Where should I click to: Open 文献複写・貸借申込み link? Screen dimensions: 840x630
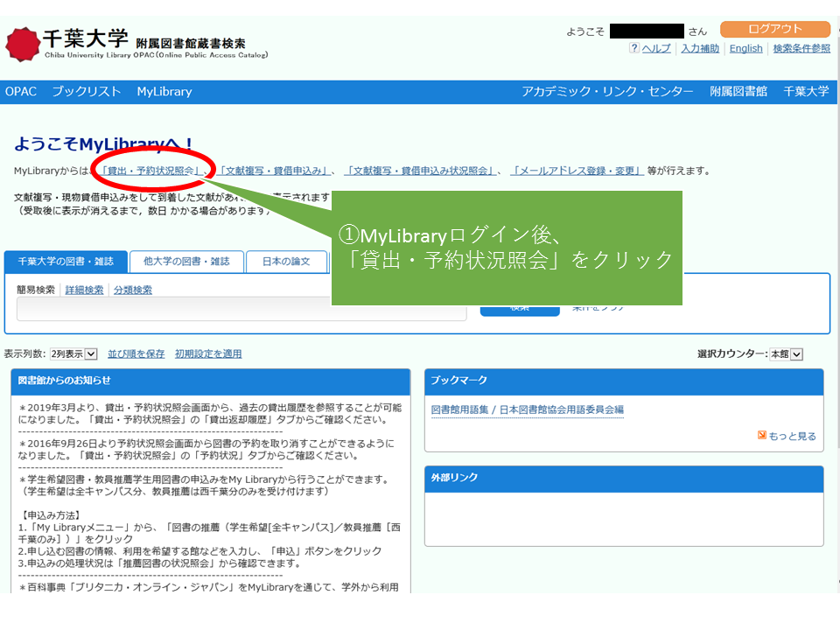click(274, 171)
